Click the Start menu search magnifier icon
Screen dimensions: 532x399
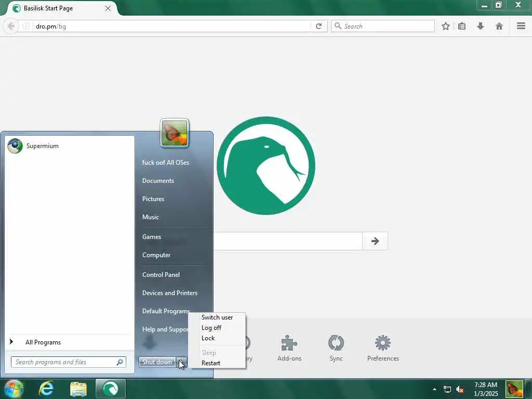coord(120,362)
